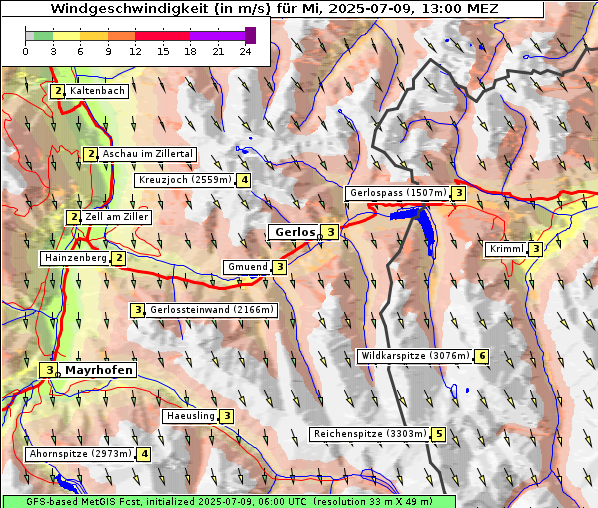
Task: Select the wind value badge left of Mayrhofen
Action: coord(49,370)
